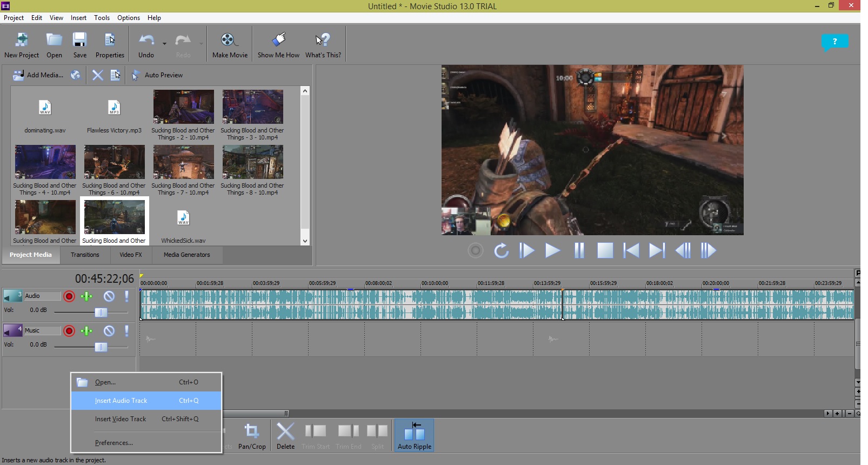Save the project using the Save icon
The height and width of the screenshot is (465, 868).
click(80, 45)
